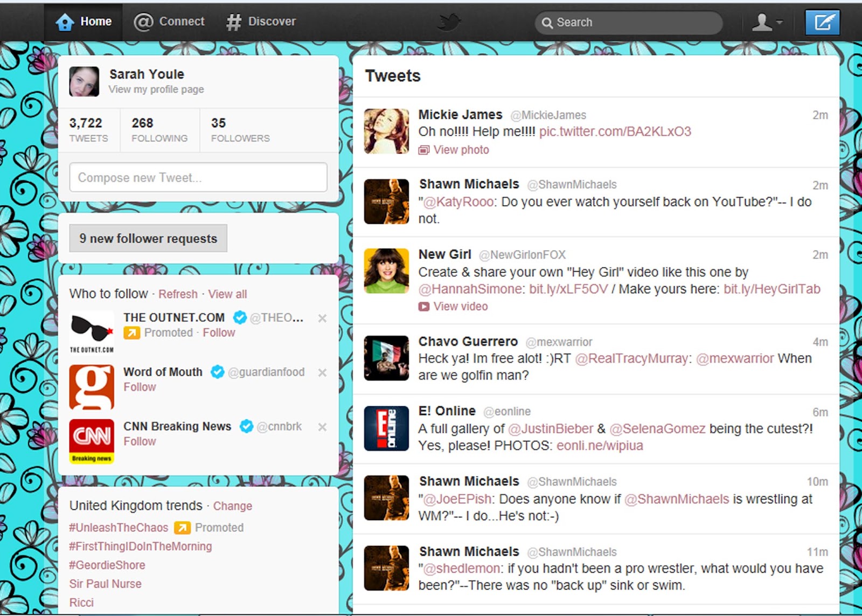This screenshot has width=862, height=616.
Task: Open the Home tab
Action: [84, 22]
